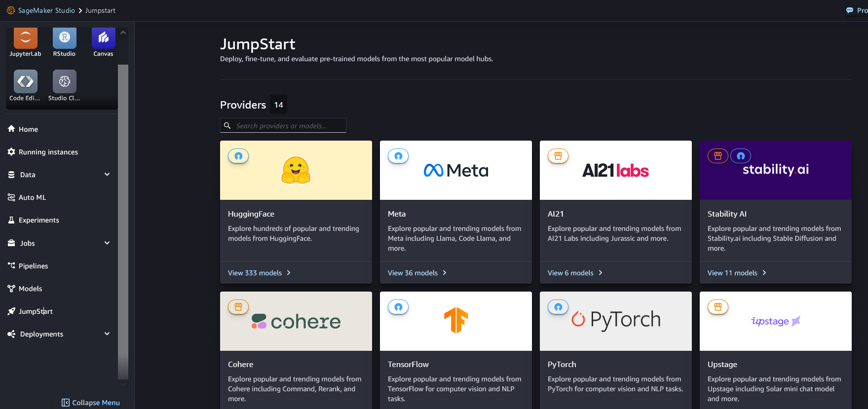The image size is (868, 409).
Task: Click the Jobs icon in sidebar
Action: coord(11,243)
